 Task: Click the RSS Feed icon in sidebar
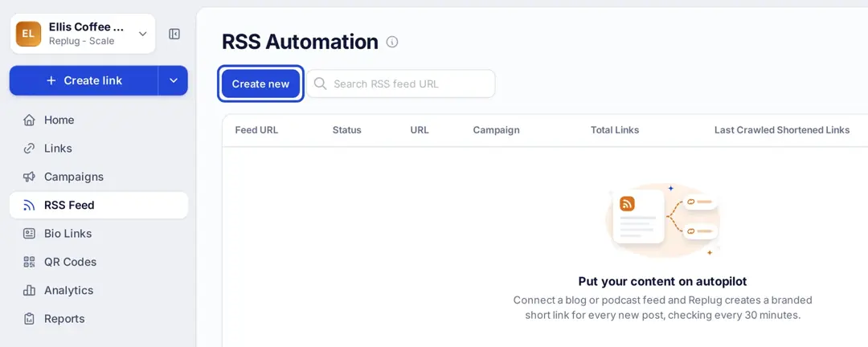(x=29, y=206)
